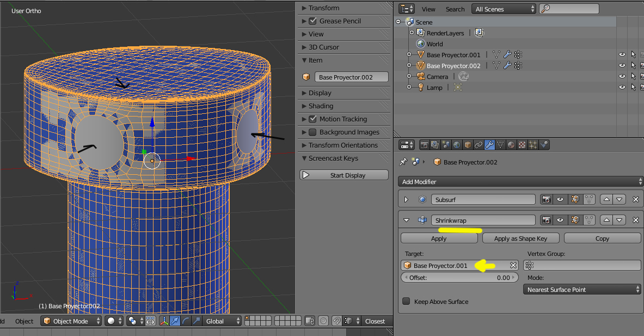Click the Apply button for Shrinkwrap
Screen dimensions: 644x336
pyautogui.click(x=439, y=239)
